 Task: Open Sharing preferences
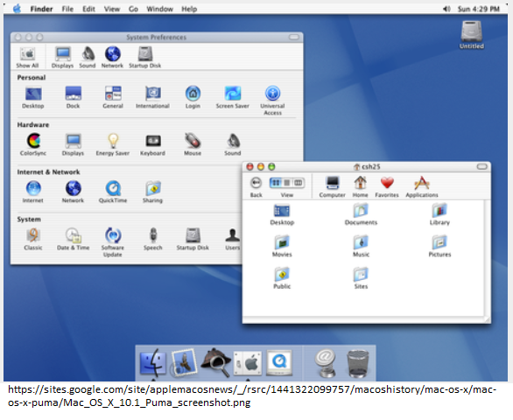152,192
